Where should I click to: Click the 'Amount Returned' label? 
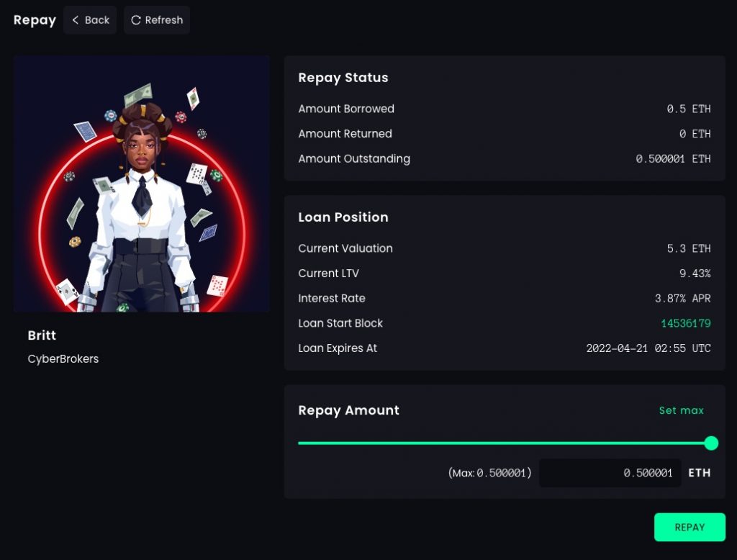pos(345,134)
